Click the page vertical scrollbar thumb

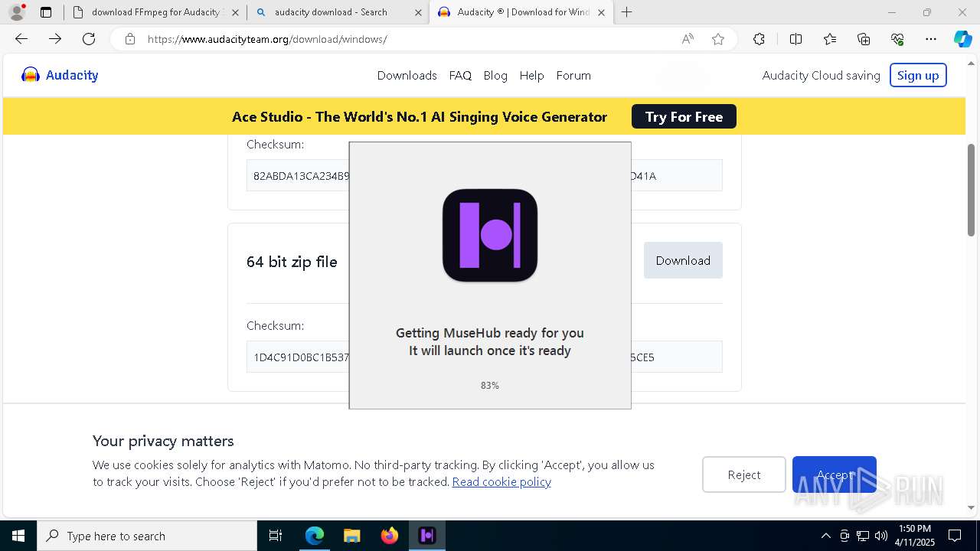(x=971, y=189)
